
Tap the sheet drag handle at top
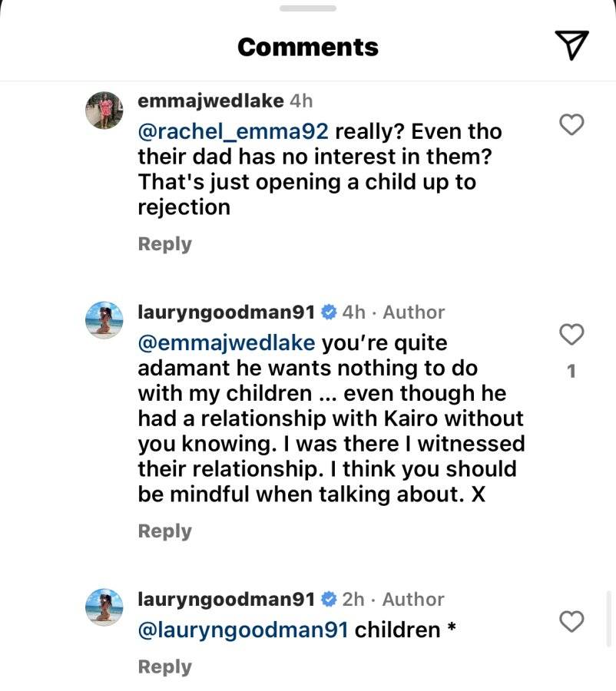(x=308, y=8)
